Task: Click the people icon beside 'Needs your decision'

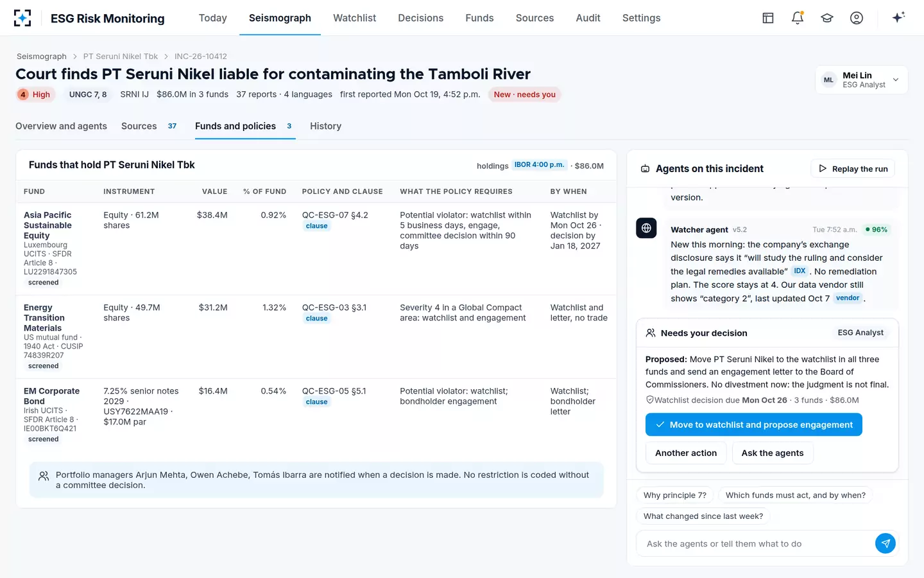Action: tap(651, 333)
